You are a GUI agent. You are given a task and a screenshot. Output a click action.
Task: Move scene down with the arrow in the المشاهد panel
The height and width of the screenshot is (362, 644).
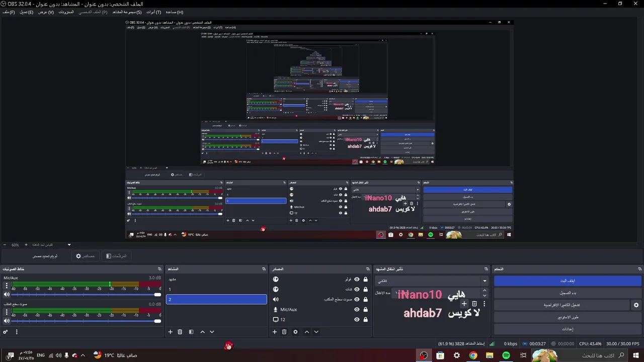point(212,332)
